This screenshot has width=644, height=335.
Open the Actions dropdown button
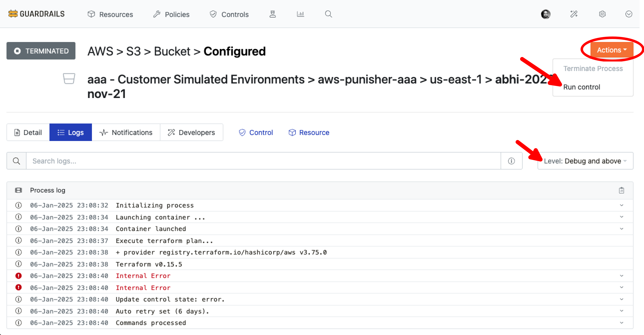tap(612, 50)
